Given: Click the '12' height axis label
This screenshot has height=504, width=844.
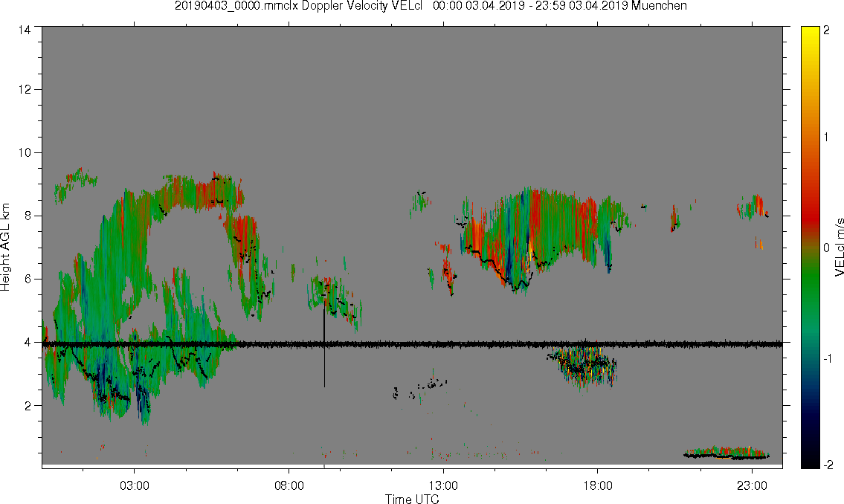Looking at the screenshot, I should coord(25,89).
